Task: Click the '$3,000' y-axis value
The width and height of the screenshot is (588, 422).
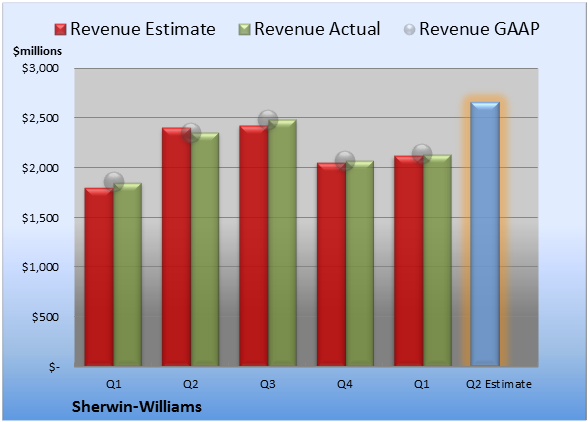Action: (x=40, y=68)
